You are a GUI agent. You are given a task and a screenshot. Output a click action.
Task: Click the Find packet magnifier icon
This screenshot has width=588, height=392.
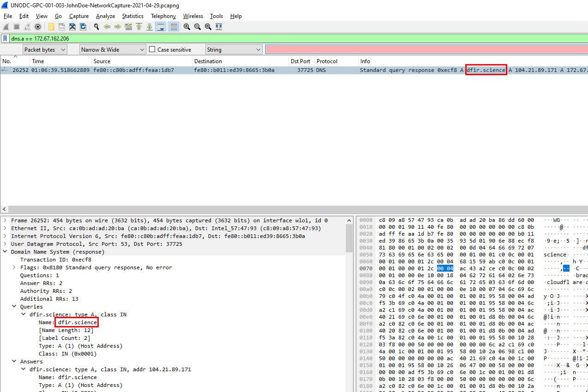coord(96,27)
